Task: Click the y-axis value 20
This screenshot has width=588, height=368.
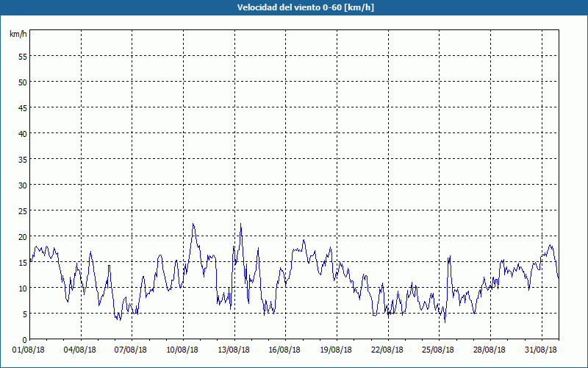Action: click(23, 237)
